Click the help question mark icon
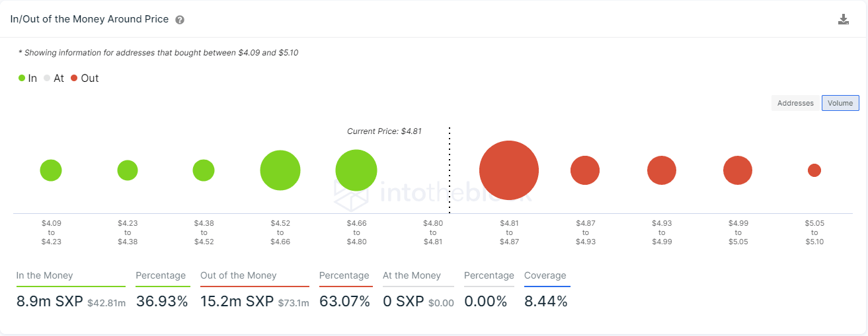The width and height of the screenshot is (868, 336). click(x=180, y=20)
